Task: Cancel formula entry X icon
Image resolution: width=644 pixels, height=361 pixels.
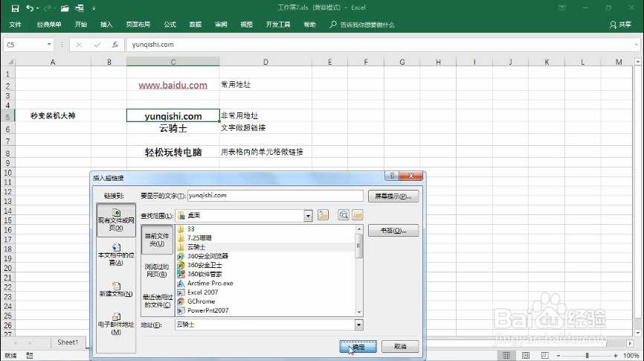Action: 79,45
